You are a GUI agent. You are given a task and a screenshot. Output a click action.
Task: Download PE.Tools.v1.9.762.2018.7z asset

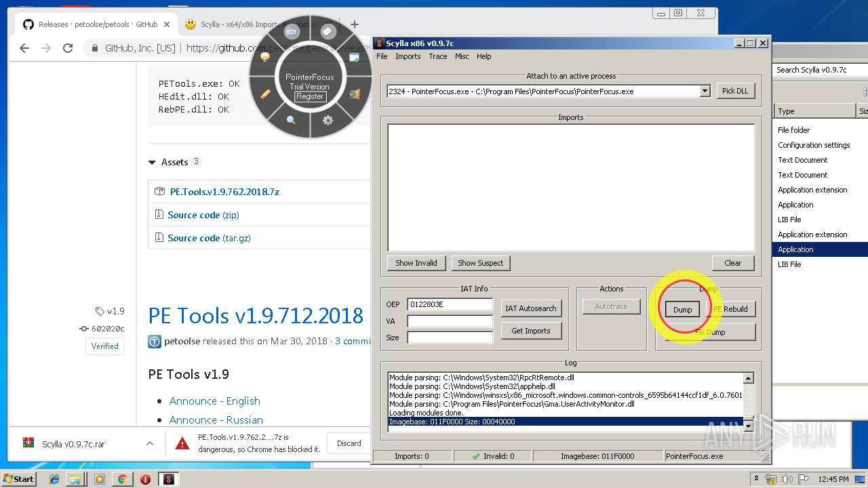(x=224, y=192)
